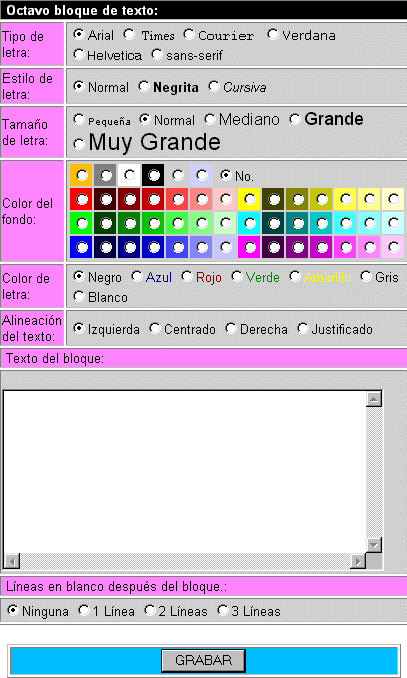This screenshot has height=678, width=407.
Task: Choose Amarillo text color
Action: (x=295, y=275)
